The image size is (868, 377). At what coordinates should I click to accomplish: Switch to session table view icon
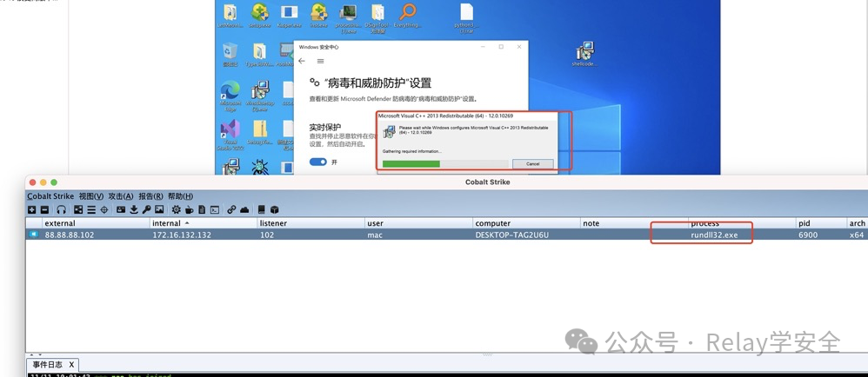pos(91,209)
